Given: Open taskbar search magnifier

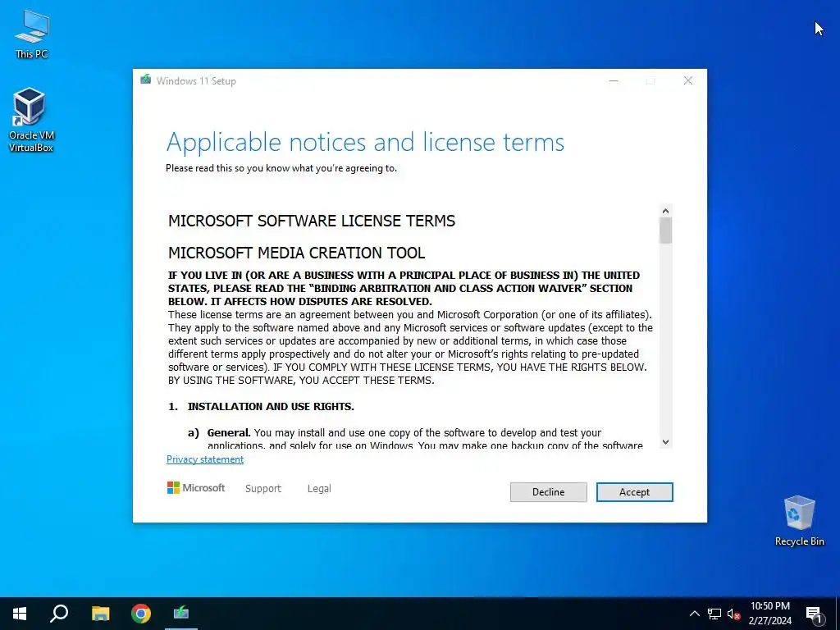Looking at the screenshot, I should (x=59, y=614).
